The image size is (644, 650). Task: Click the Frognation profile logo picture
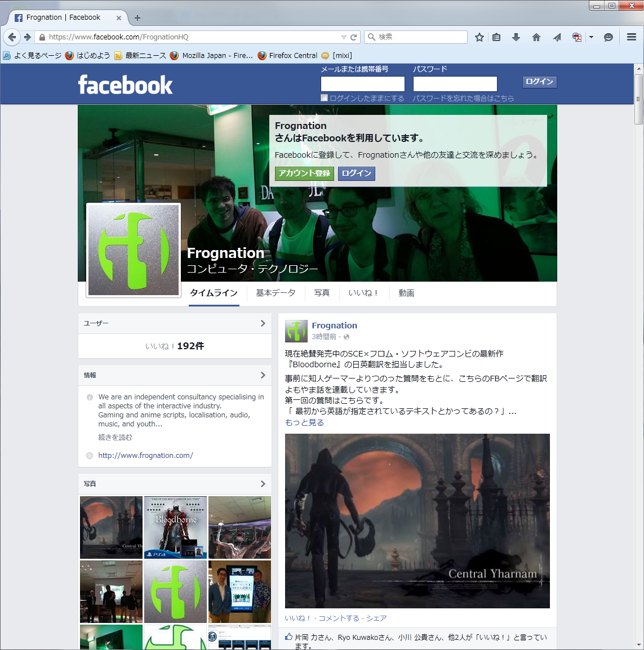coord(134,250)
